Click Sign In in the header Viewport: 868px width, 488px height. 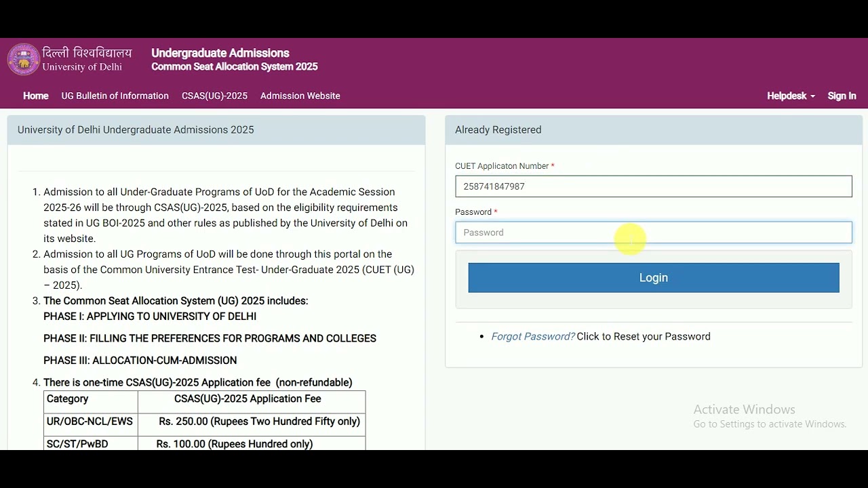[842, 96]
